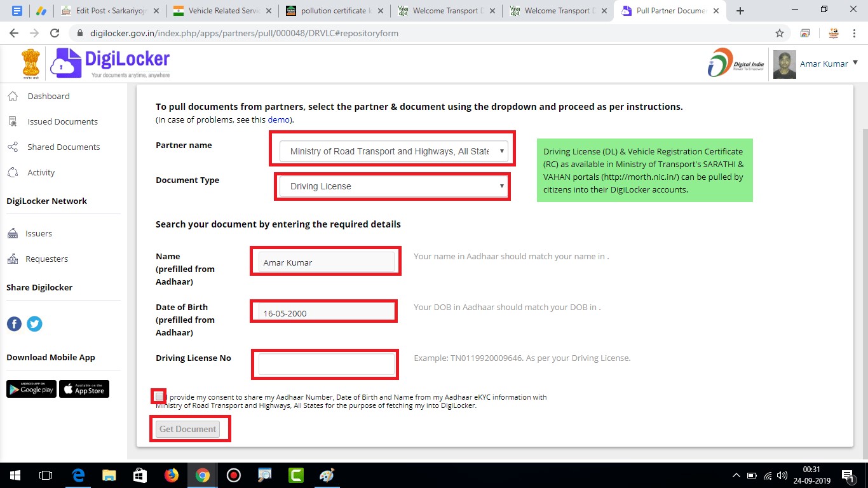Tick the Aadhaar consent checkbox
This screenshot has height=488, width=868.
(x=159, y=396)
